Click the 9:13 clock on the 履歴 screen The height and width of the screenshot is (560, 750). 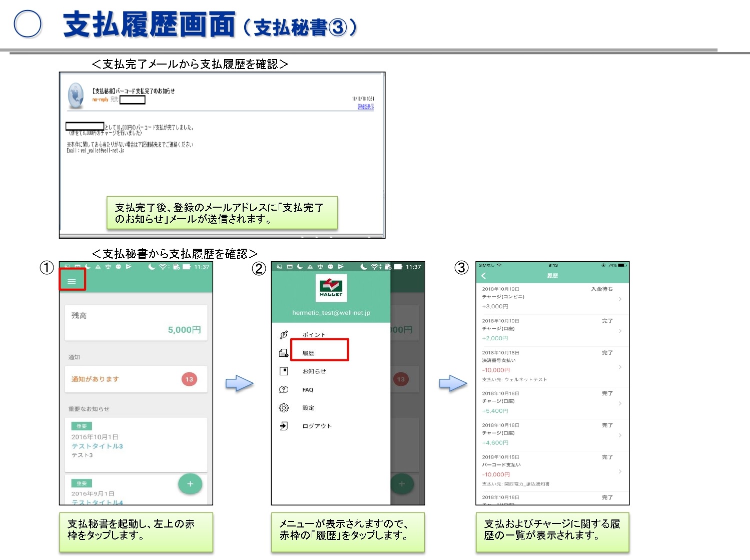(x=553, y=265)
